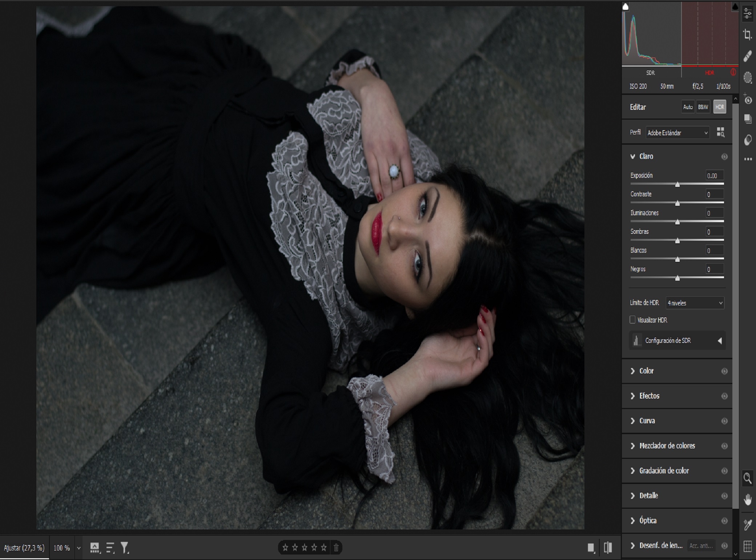Image resolution: width=756 pixels, height=560 pixels.
Task: Open the Presets overlapping circles icon
Action: [747, 140]
